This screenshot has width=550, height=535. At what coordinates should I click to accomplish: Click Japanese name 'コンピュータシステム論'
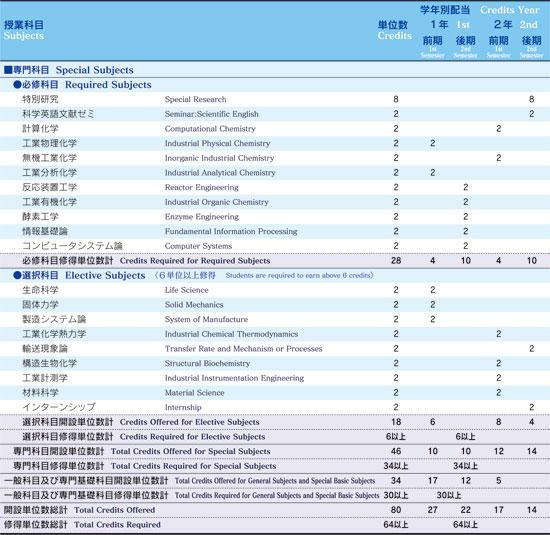[x=72, y=246]
